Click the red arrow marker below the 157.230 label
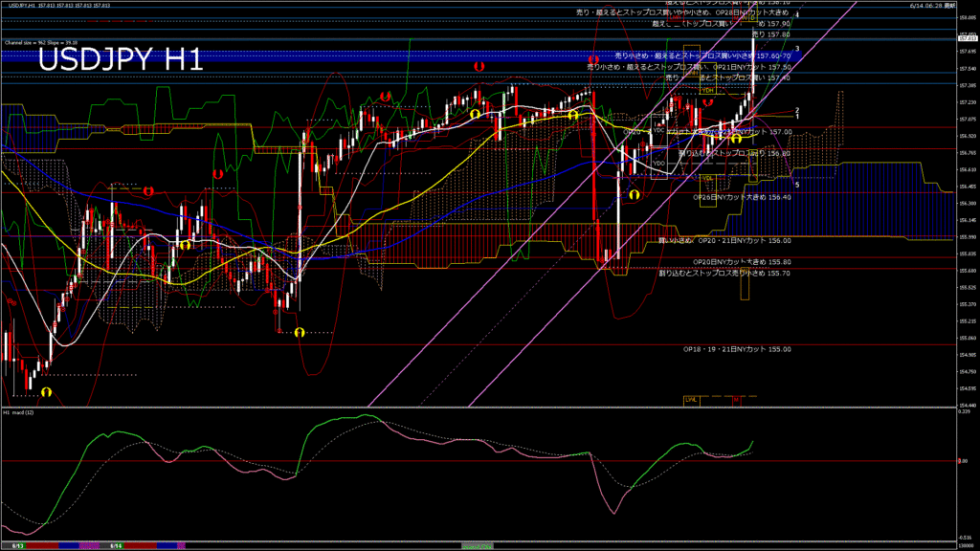This screenshot has height=551, width=980. 708,101
